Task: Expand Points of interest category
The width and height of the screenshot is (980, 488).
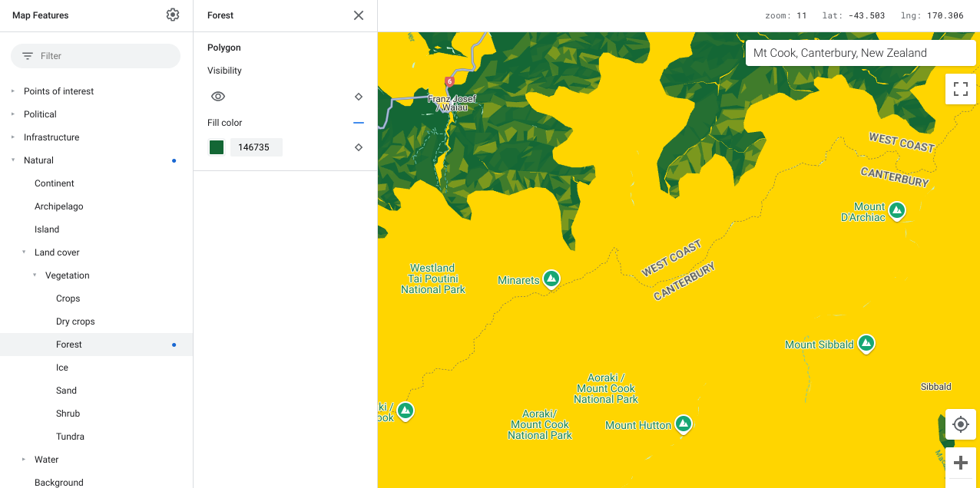Action: pyautogui.click(x=12, y=91)
